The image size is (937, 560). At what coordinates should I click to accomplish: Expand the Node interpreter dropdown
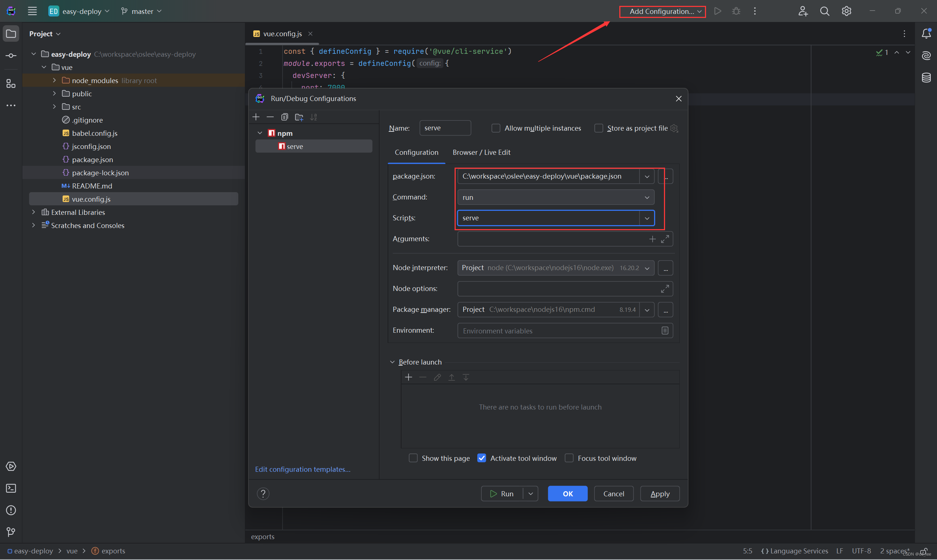tap(645, 267)
